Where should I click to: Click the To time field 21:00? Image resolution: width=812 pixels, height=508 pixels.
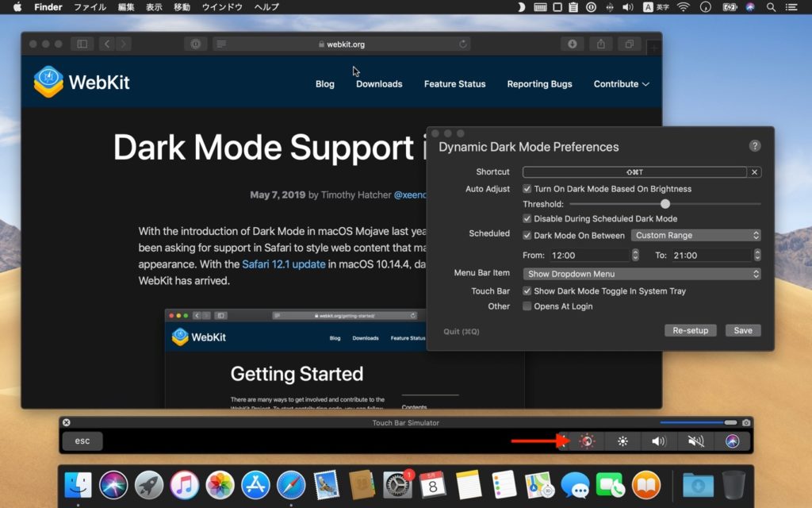point(711,255)
